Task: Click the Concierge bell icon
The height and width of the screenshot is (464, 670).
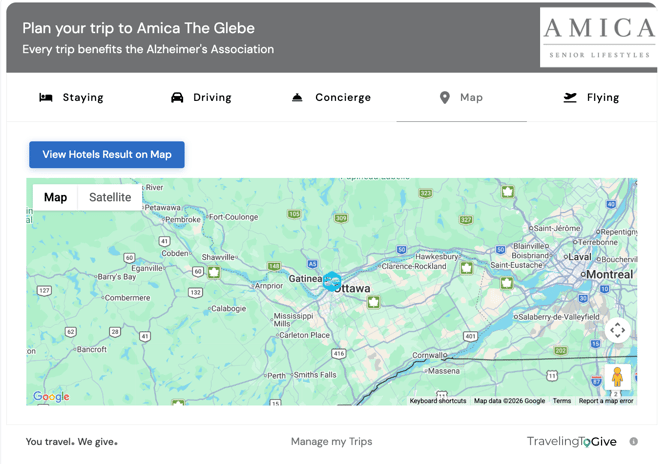Action: coord(297,98)
